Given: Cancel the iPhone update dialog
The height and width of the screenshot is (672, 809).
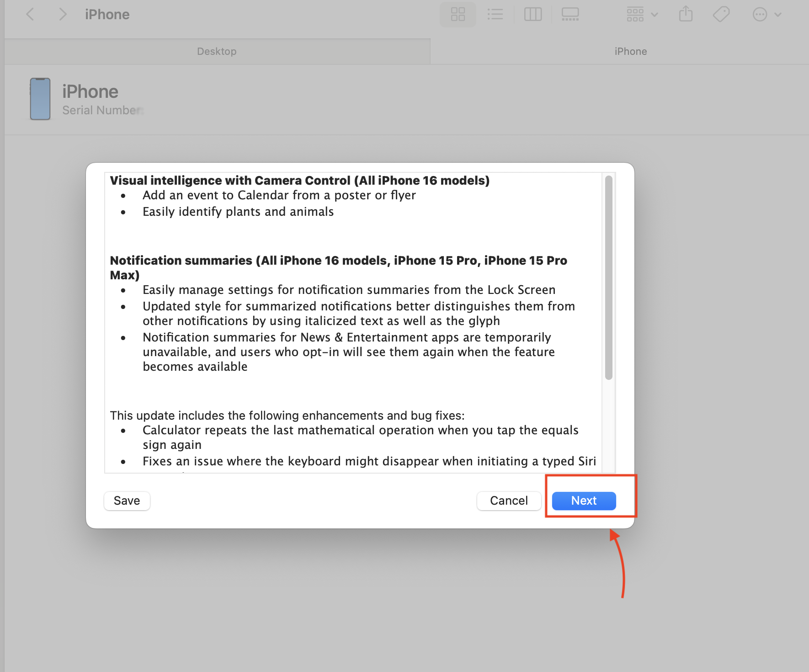Looking at the screenshot, I should (x=509, y=501).
